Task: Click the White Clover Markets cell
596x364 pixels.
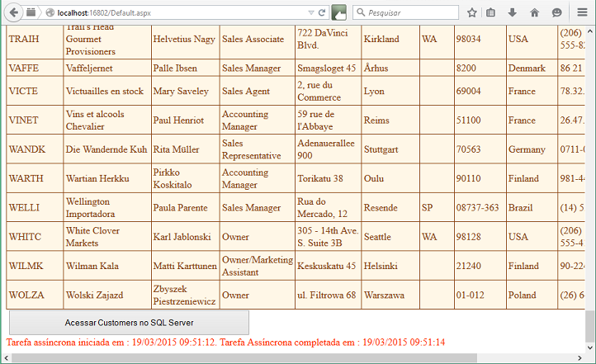Action: click(x=107, y=237)
